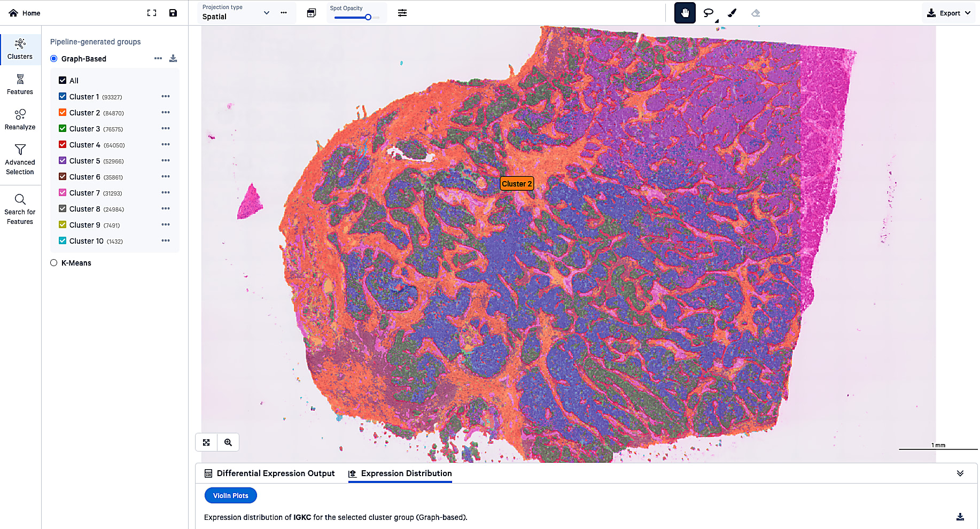Click the save icon next to Home
Screen dimensions: 980x529
pyautogui.click(x=173, y=13)
